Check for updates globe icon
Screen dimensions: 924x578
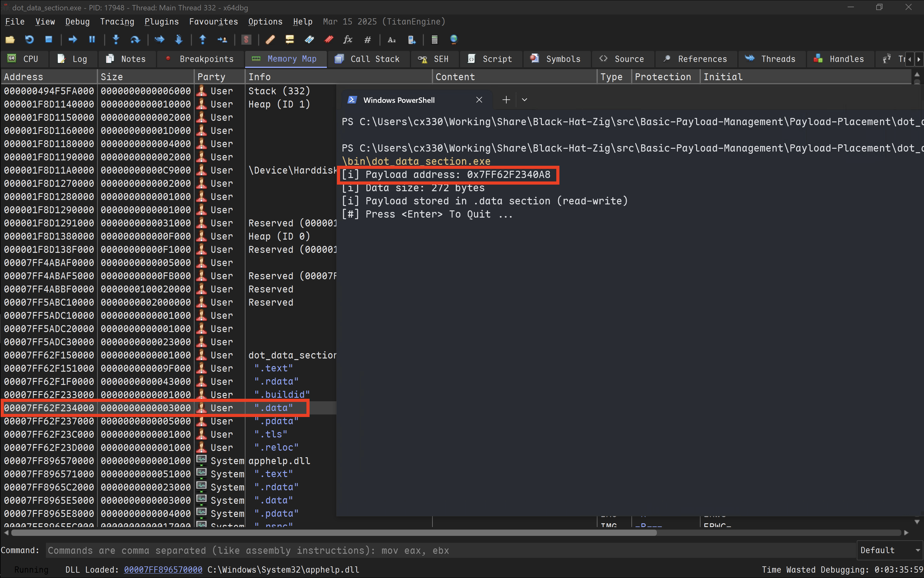coord(454,39)
